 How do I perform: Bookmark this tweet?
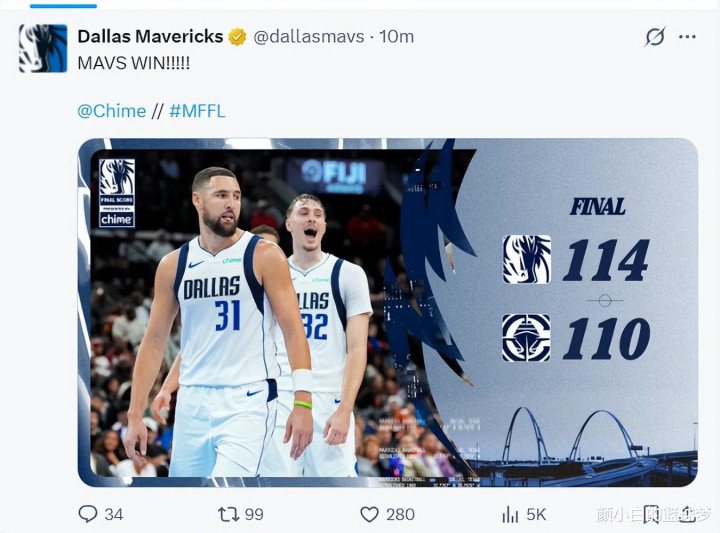tap(651, 515)
